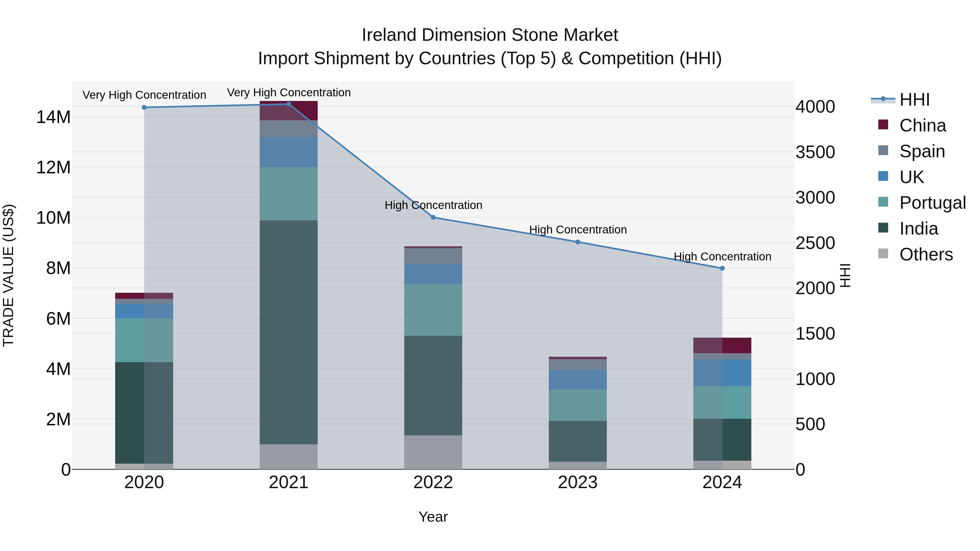The image size is (980, 551).
Task: Select the Others segment of the 2022 bar
Action: [433, 453]
